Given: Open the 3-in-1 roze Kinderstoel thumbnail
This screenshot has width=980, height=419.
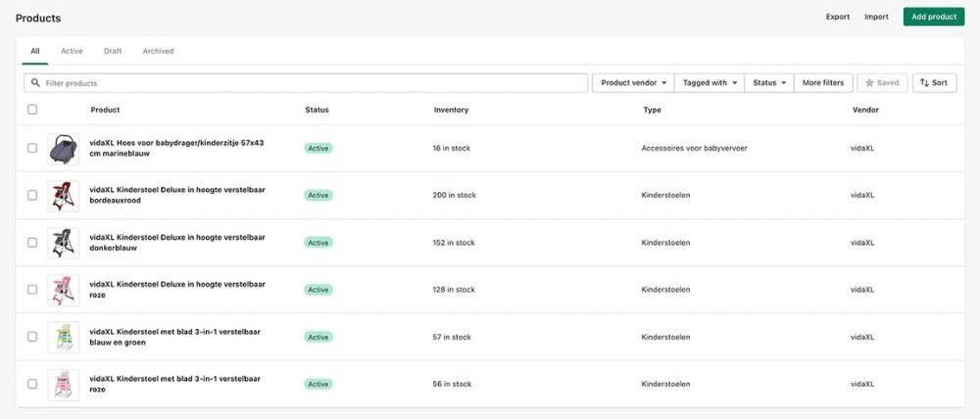Looking at the screenshot, I should pos(63,384).
